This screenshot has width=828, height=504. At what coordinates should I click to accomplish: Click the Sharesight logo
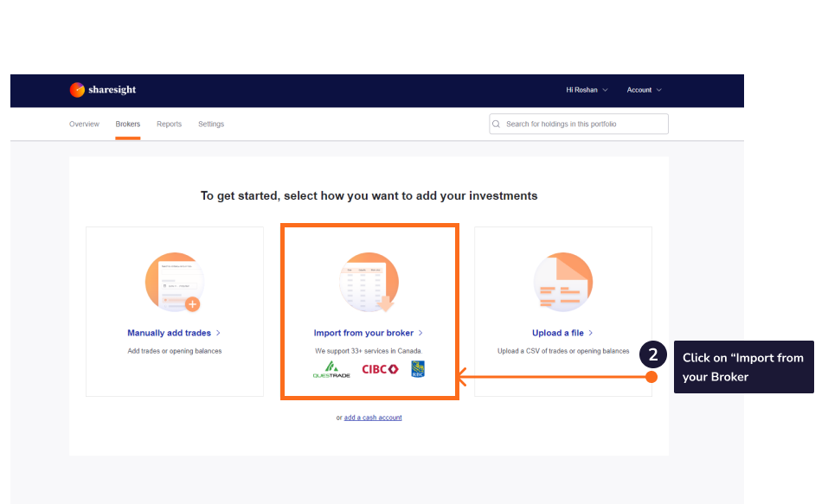103,90
